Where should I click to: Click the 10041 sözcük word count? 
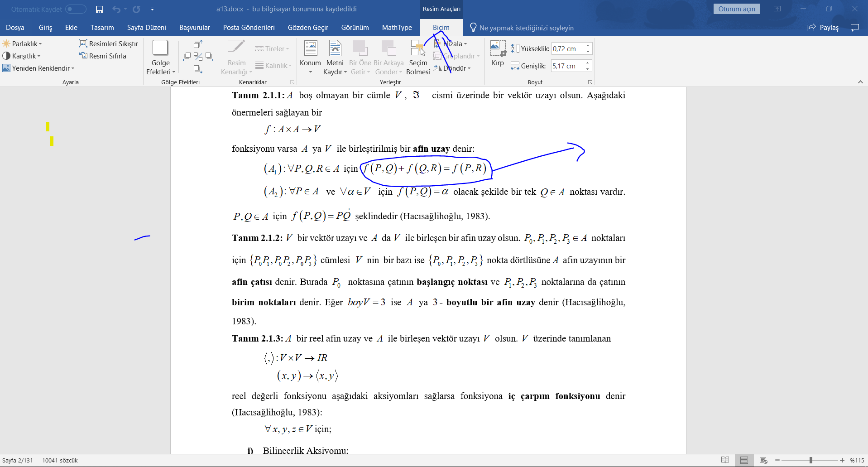tap(60, 460)
